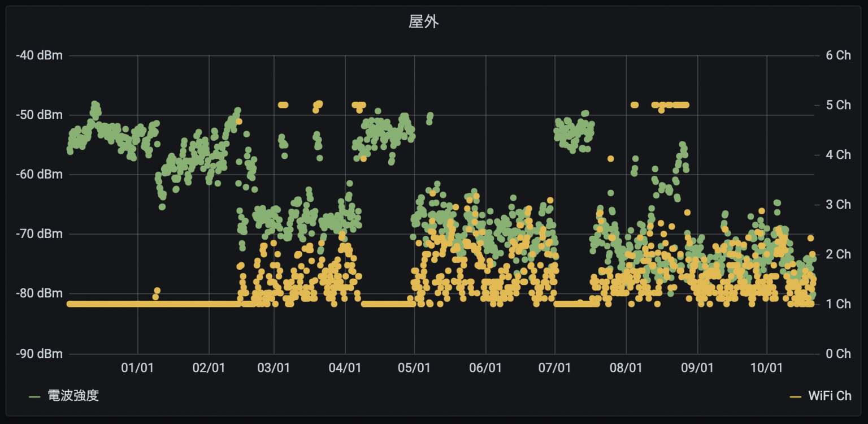
Task: Click the -40 dBm axis label
Action: (39, 55)
